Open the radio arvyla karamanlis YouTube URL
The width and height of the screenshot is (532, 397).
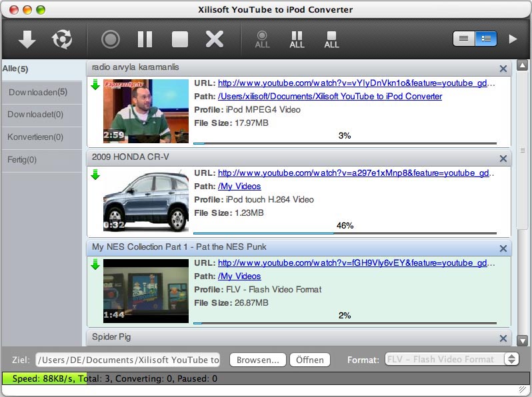[356, 83]
